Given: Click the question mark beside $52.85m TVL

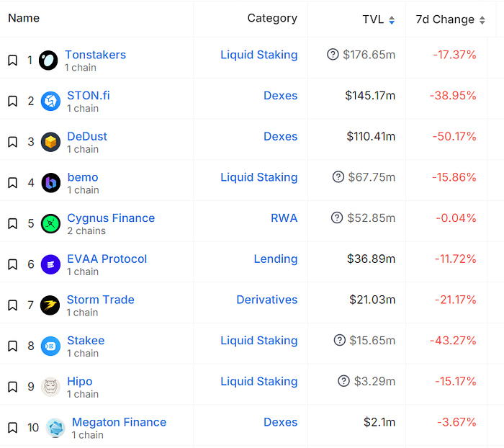Looking at the screenshot, I should pos(337,218).
